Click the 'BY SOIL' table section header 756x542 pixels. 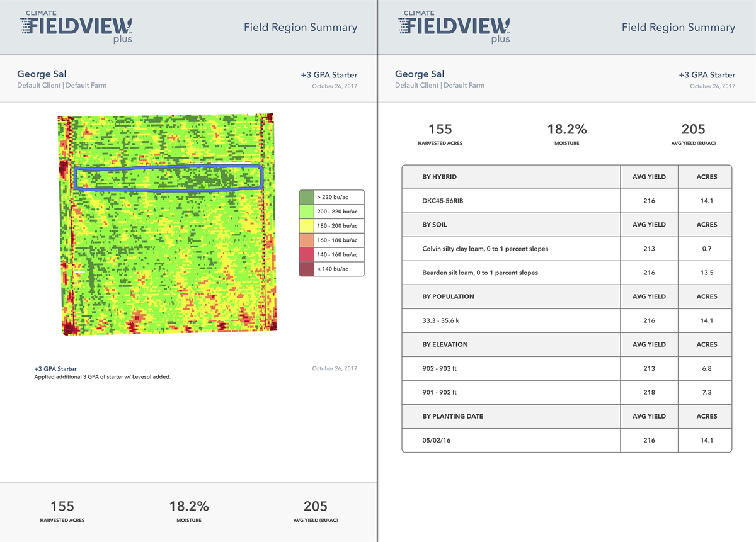pyautogui.click(x=567, y=225)
